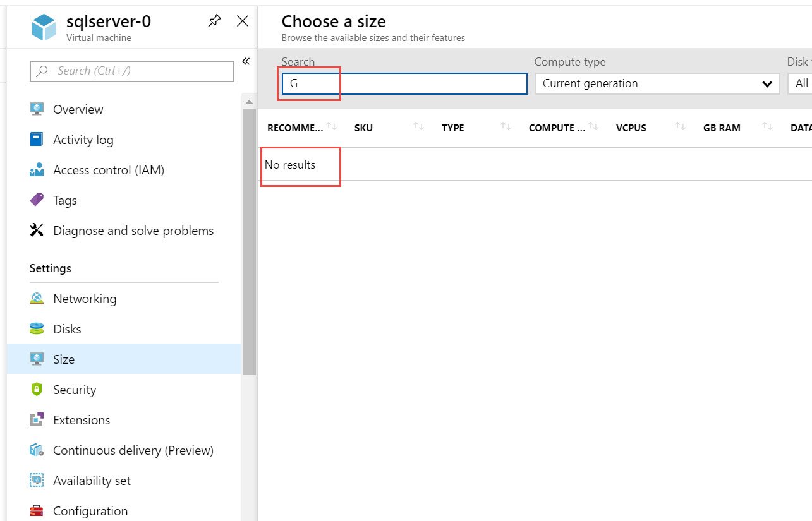Click the sidebar scrollbar up arrow

pos(249,102)
